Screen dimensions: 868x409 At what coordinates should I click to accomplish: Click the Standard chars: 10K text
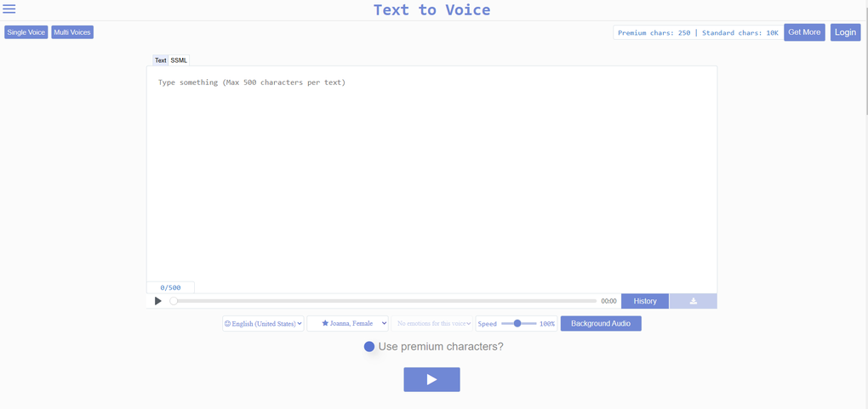pyautogui.click(x=740, y=32)
